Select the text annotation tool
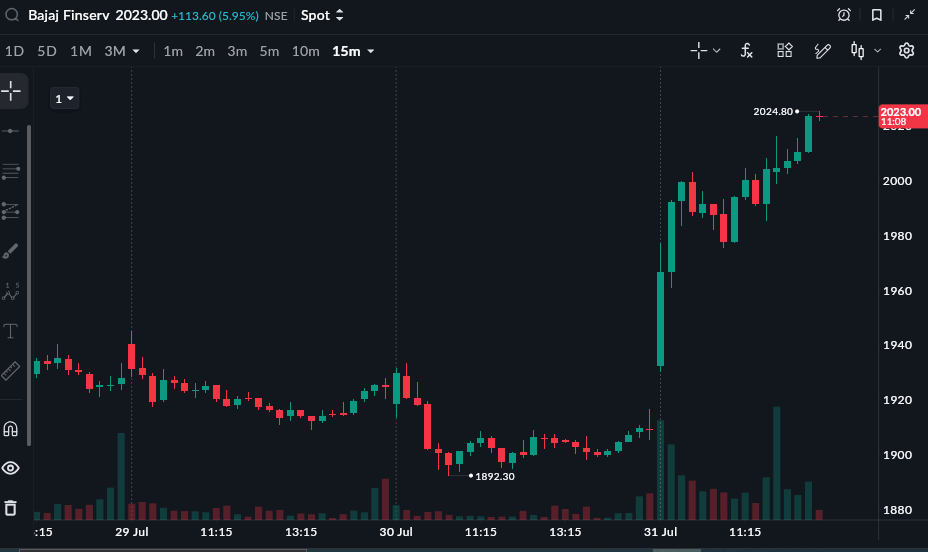Viewport: 928px width, 552px height. tap(11, 331)
